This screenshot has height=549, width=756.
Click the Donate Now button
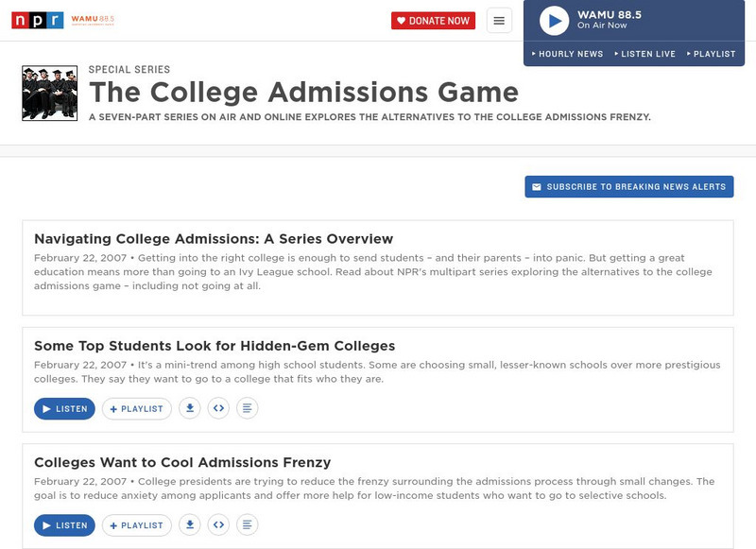click(x=433, y=21)
